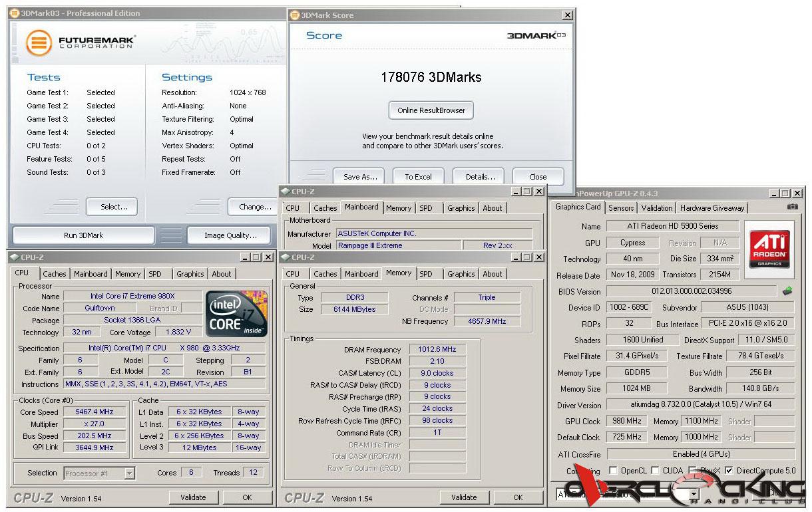The width and height of the screenshot is (812, 512).
Task: Open About tab in the CPU-Z Motherboard window
Action: [493, 208]
